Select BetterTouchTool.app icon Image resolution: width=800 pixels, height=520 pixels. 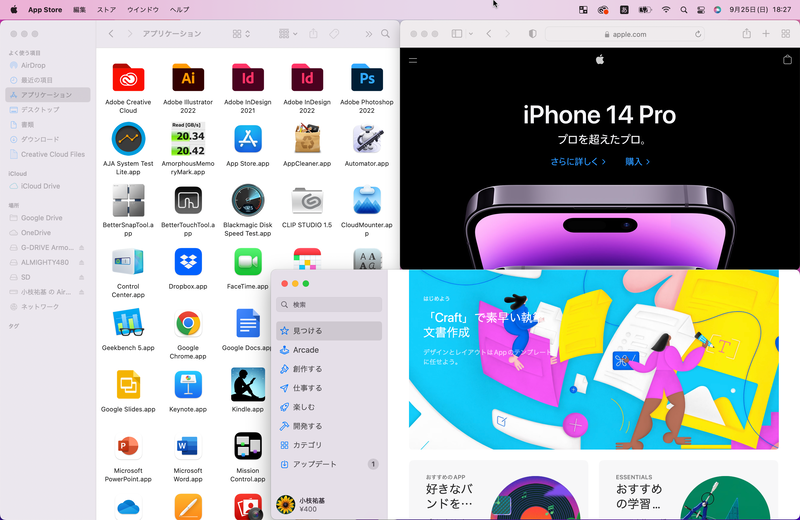188,200
